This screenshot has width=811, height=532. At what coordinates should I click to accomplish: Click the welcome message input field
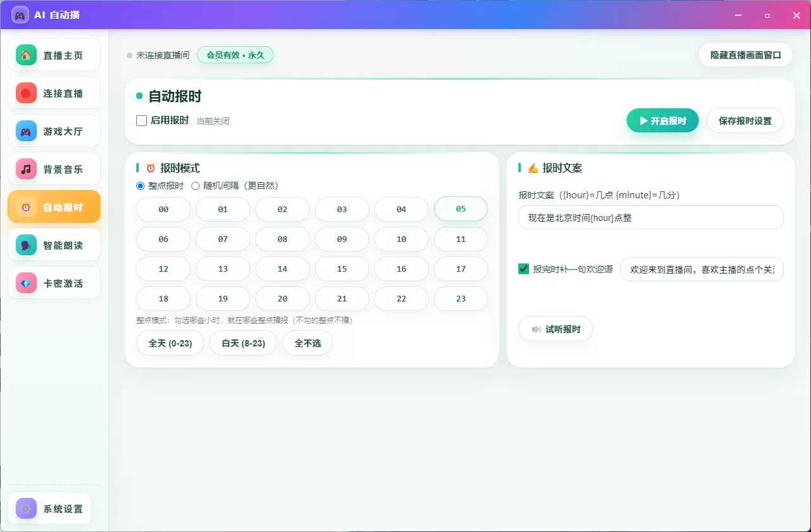(702, 269)
